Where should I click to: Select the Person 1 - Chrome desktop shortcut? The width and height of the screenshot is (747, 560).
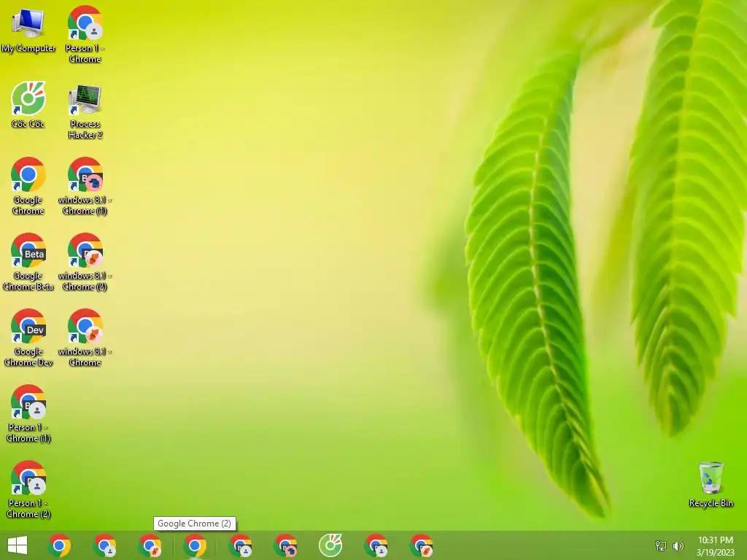click(85, 34)
